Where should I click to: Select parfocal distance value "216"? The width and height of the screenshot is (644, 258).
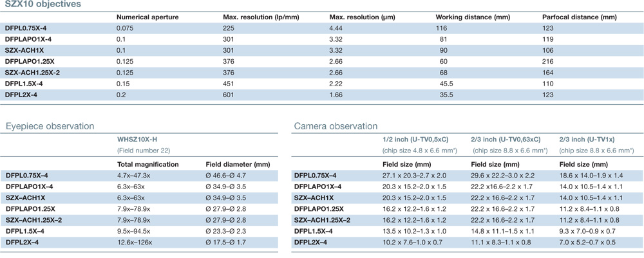point(548,62)
